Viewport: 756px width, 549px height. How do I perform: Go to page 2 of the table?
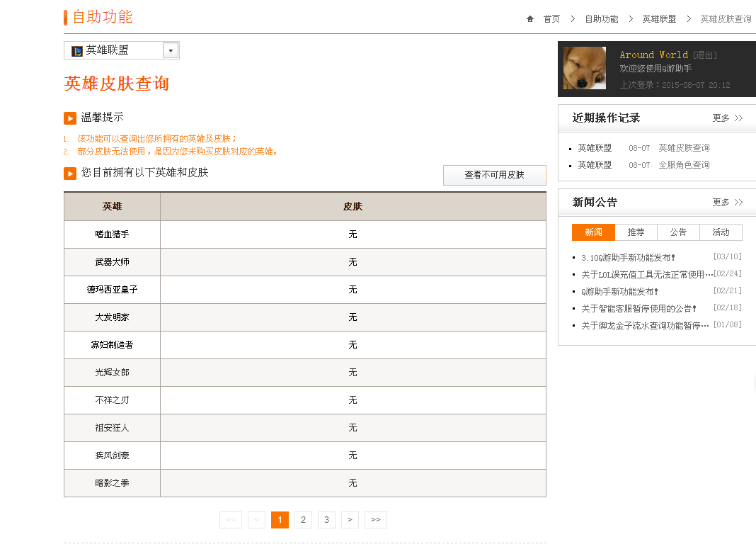click(x=303, y=519)
